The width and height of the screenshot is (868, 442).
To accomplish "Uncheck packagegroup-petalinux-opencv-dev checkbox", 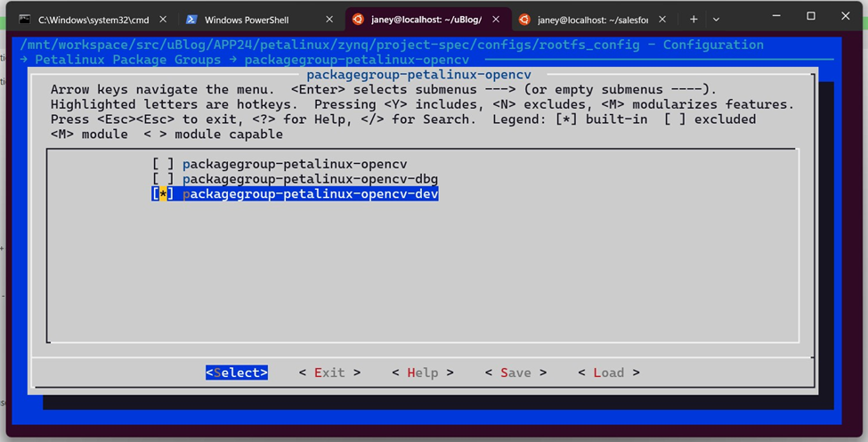I will (163, 194).
